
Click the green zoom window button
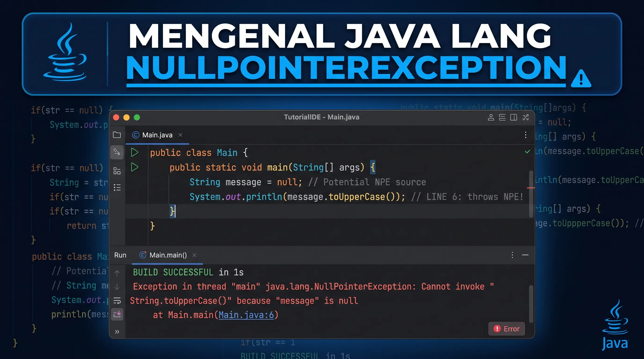pyautogui.click(x=137, y=117)
